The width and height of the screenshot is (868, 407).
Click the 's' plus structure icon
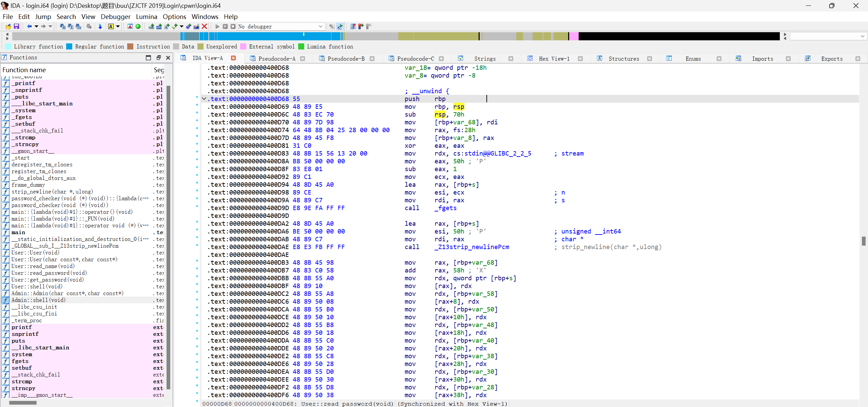(x=175, y=26)
